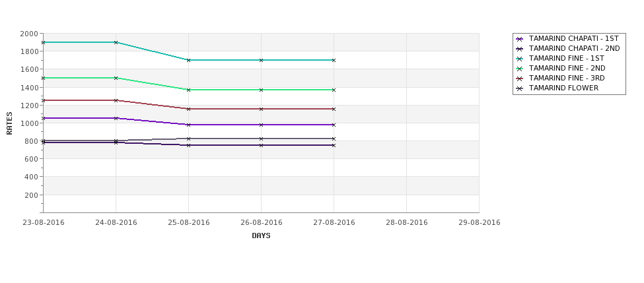
Task: Click the Tamarind Flower point on 26-08-2016
Action: [x=261, y=139]
